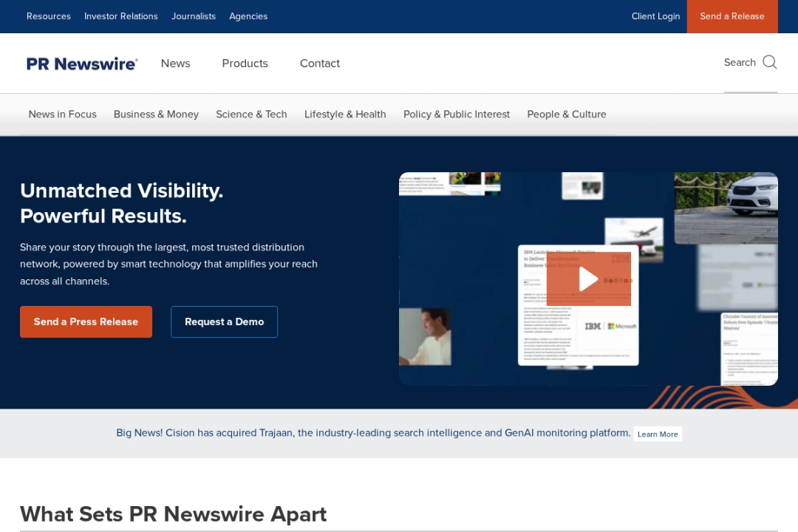
Task: View People & Culture news
Action: [566, 115]
